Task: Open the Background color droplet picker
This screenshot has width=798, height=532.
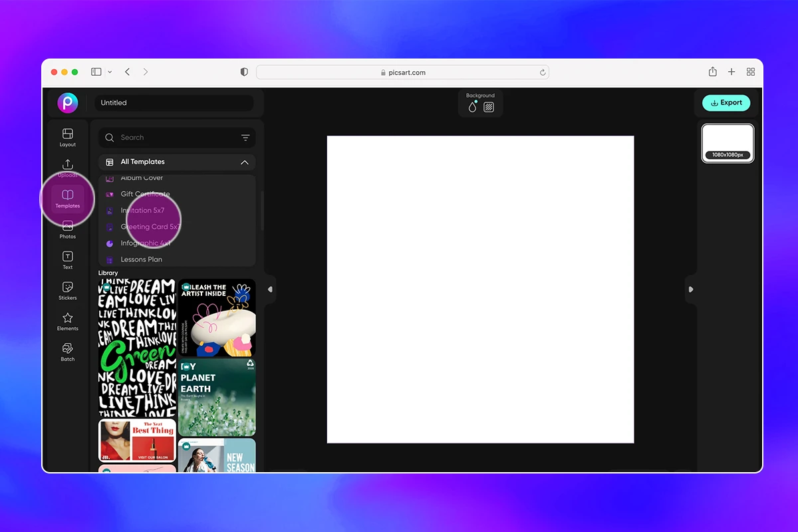Action: tap(471, 106)
